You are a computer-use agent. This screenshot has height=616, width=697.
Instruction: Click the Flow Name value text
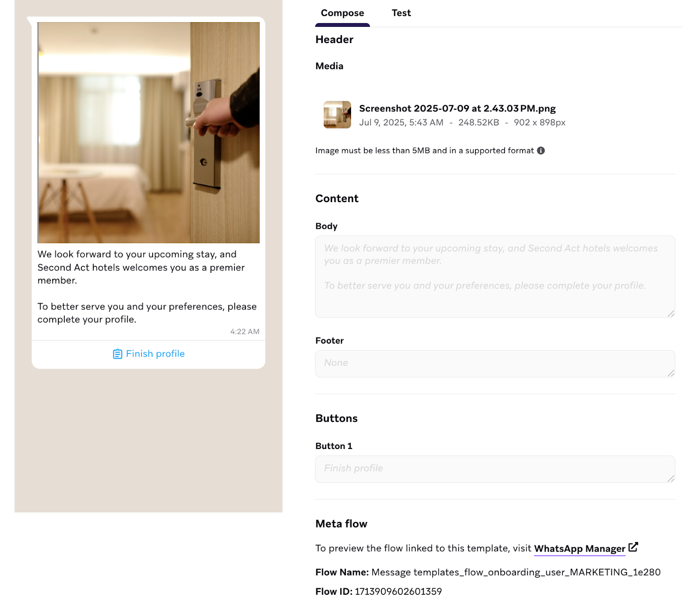(516, 573)
